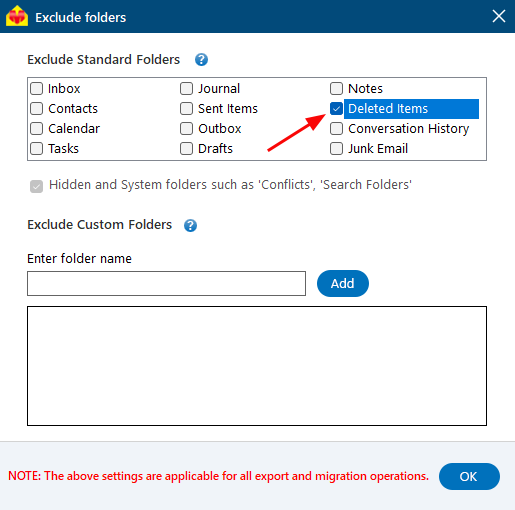The height and width of the screenshot is (510, 515).
Task: Open help for Exclude Custom Folders
Action: click(190, 226)
